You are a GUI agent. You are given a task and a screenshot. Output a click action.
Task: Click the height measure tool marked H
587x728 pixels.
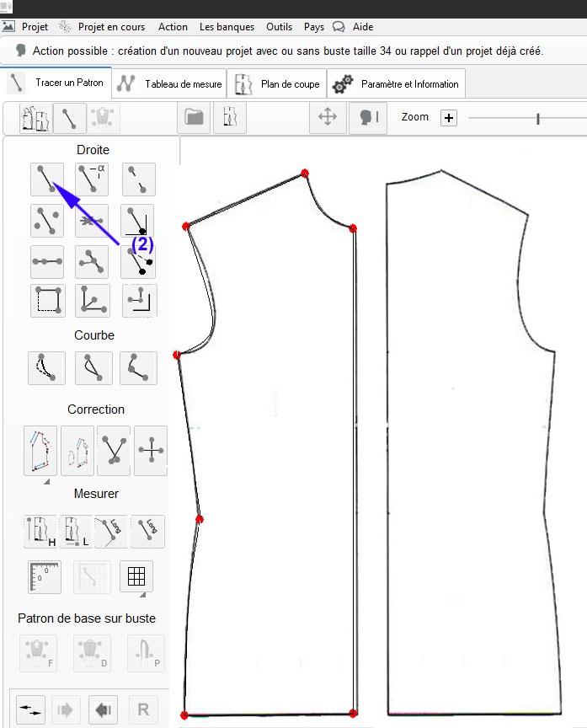pos(40,532)
